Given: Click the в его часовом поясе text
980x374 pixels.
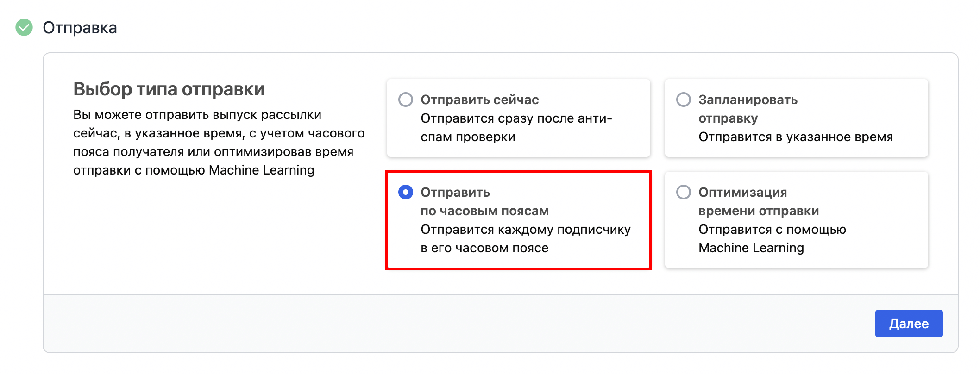Looking at the screenshot, I should pos(484,248).
